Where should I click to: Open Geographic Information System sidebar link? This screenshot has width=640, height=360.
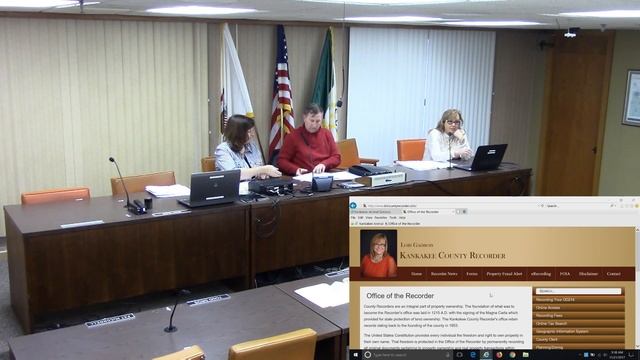click(578, 331)
